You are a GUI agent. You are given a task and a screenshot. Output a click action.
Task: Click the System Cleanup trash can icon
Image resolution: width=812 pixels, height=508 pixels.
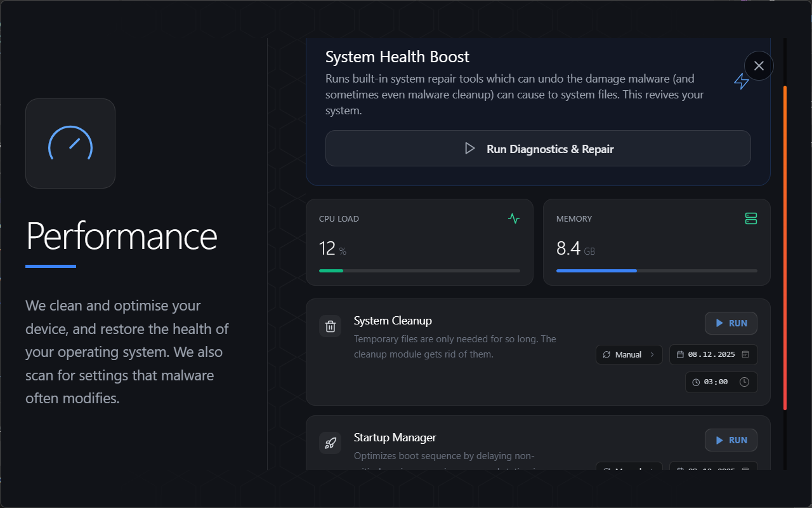pos(330,326)
